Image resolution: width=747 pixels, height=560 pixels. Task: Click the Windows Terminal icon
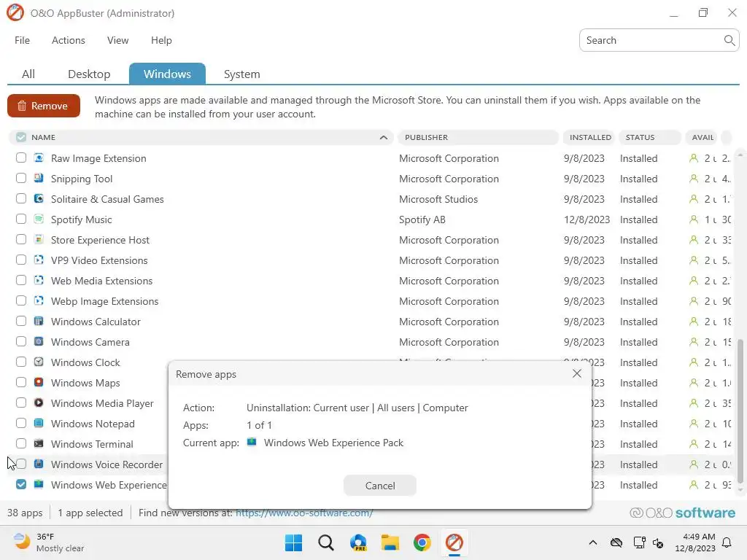point(39,444)
